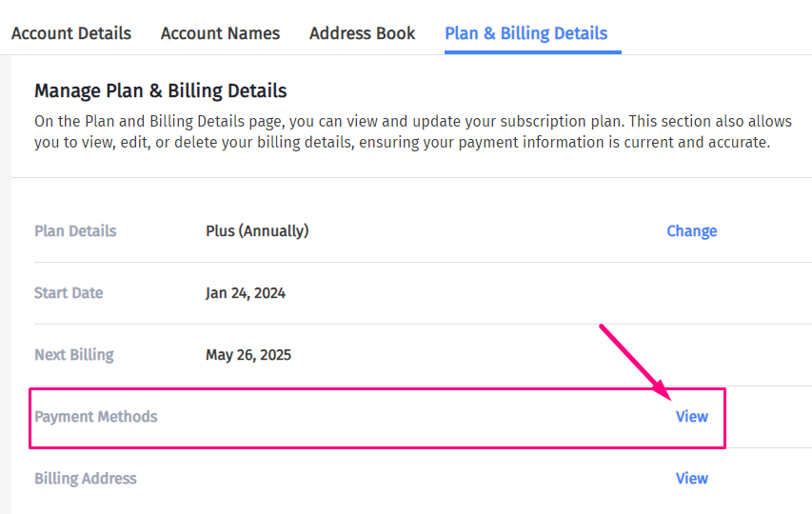View the Billing Address
Viewport: 812px width, 514px height.
coord(691,479)
